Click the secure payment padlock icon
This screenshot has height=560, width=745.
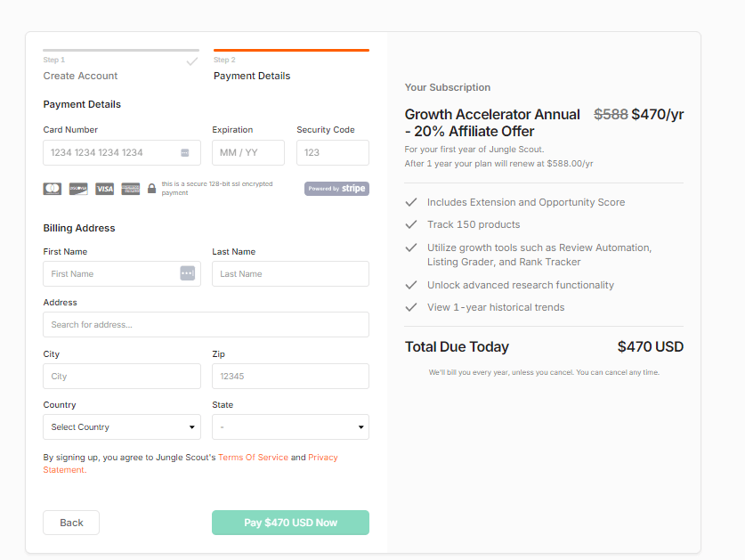(x=151, y=188)
